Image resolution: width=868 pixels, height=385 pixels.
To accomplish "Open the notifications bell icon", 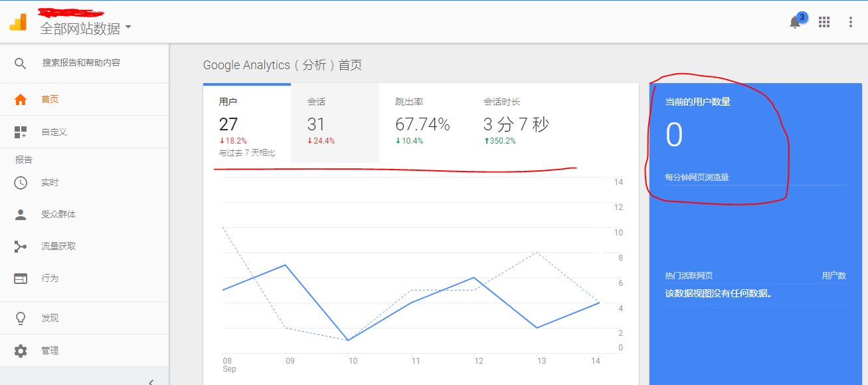I will (795, 23).
